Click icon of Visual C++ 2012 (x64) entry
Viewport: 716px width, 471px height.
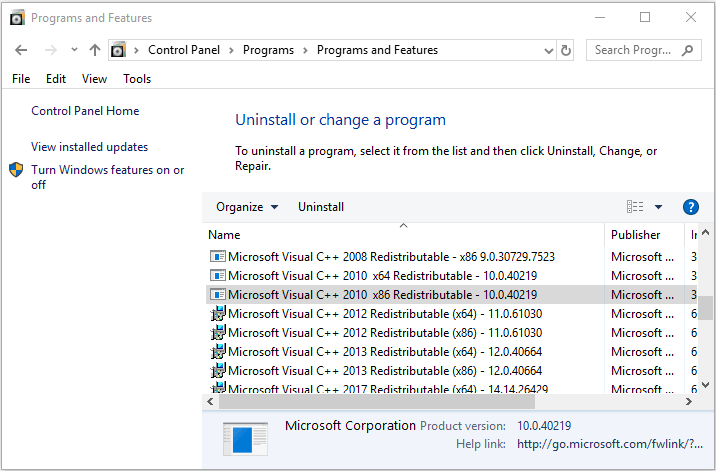pyautogui.click(x=218, y=314)
